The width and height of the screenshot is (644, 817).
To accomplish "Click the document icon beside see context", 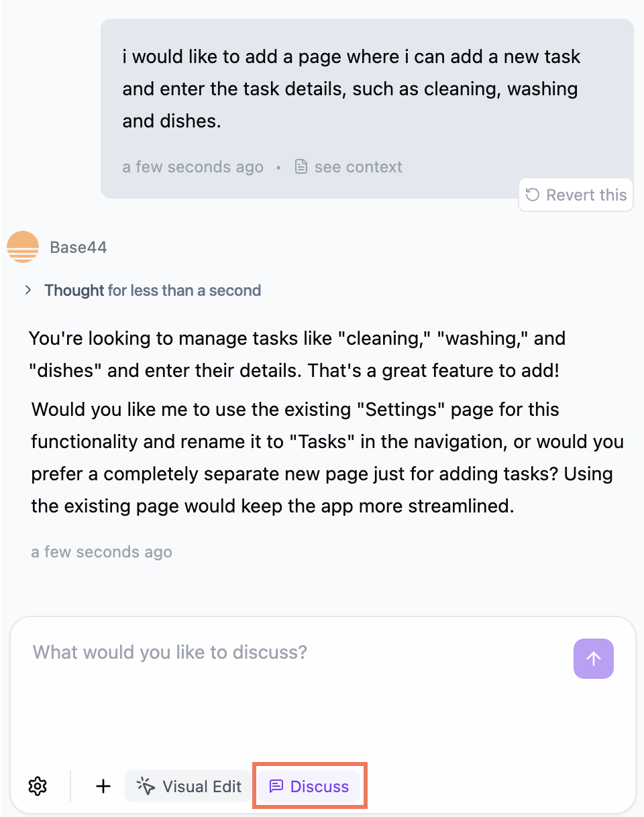I will 302,166.
